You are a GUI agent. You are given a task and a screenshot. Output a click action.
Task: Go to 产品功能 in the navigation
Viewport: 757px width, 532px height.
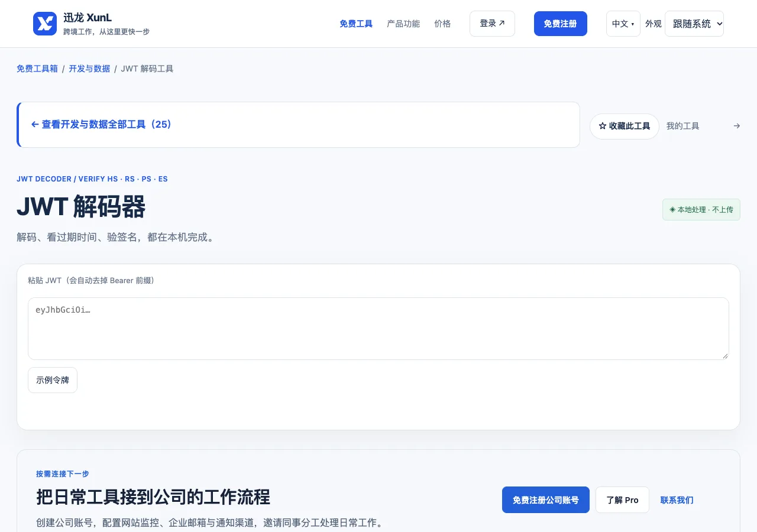click(x=403, y=24)
